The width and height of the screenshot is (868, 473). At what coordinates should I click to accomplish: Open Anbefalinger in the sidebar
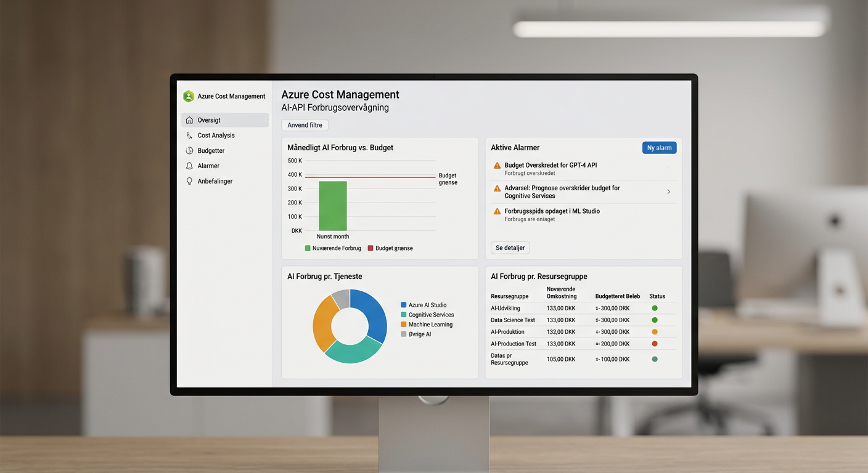point(225,182)
